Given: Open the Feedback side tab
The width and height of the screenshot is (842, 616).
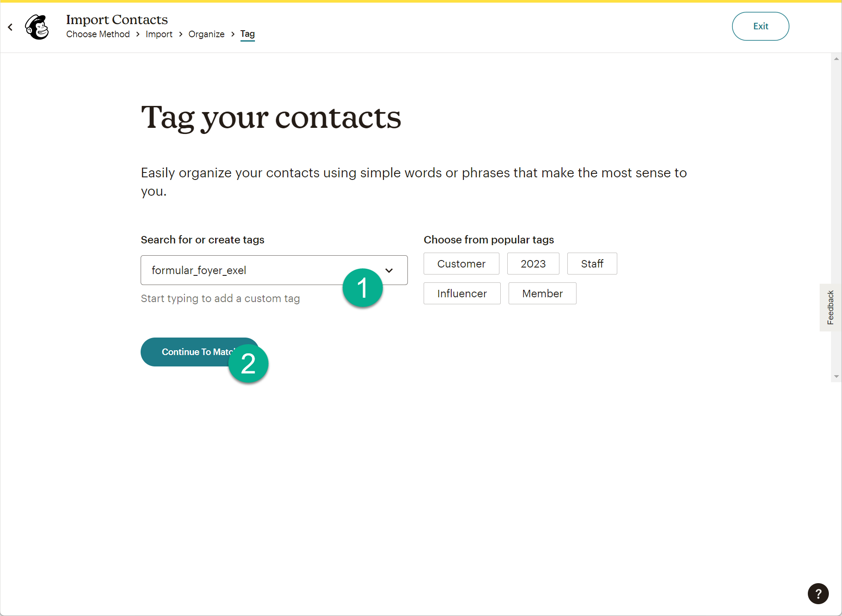Looking at the screenshot, I should pyautogui.click(x=830, y=307).
